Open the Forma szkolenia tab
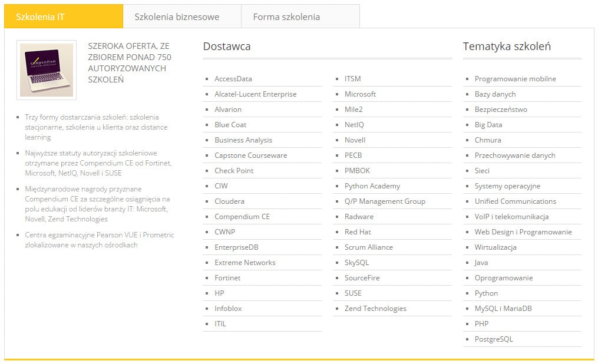This screenshot has height=364, width=598. click(x=286, y=16)
